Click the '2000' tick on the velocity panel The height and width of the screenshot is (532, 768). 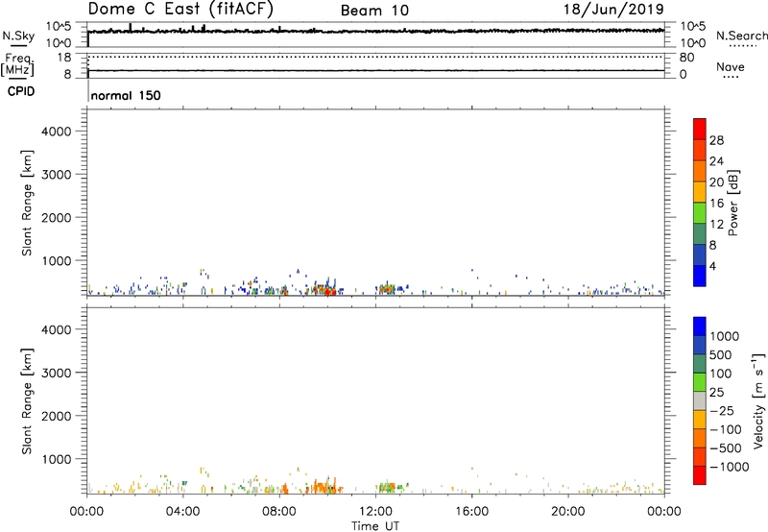pos(57,416)
